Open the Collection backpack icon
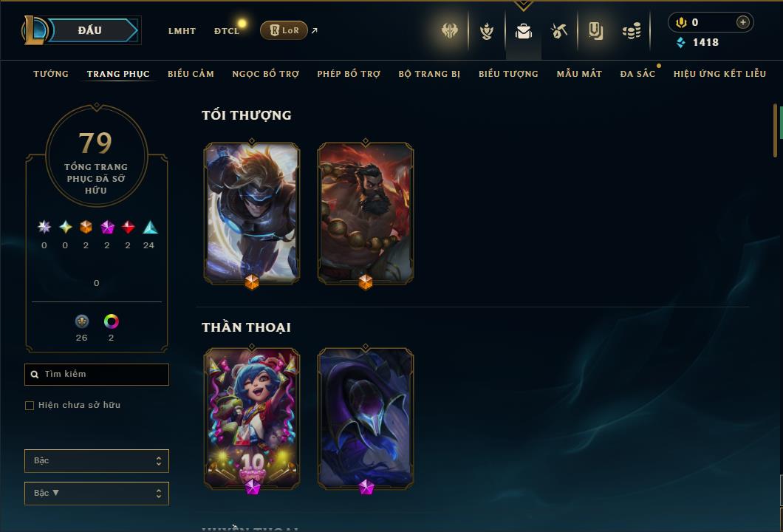Viewport: 783px width, 532px height. (523, 31)
